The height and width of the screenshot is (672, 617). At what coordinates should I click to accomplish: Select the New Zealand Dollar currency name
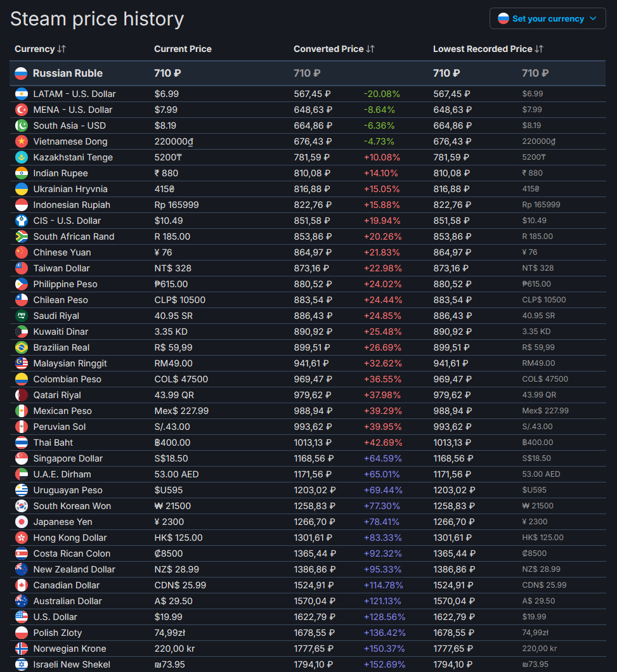point(74,569)
